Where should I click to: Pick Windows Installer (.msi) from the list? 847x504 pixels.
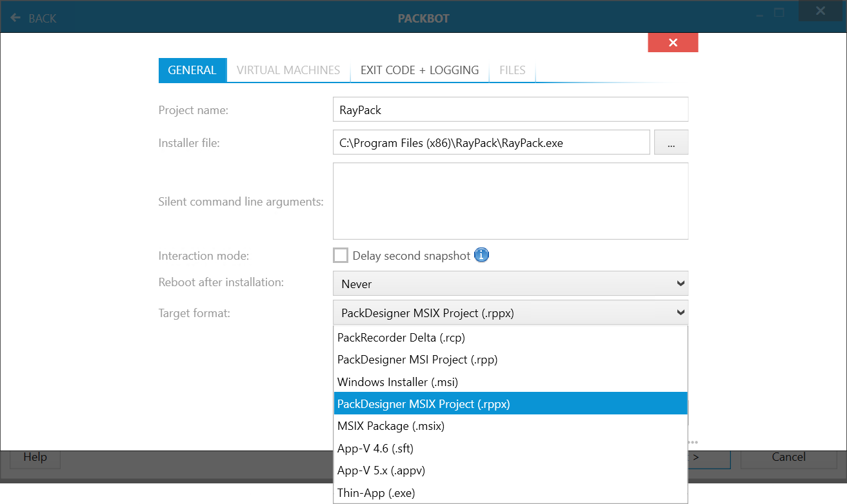(510, 382)
